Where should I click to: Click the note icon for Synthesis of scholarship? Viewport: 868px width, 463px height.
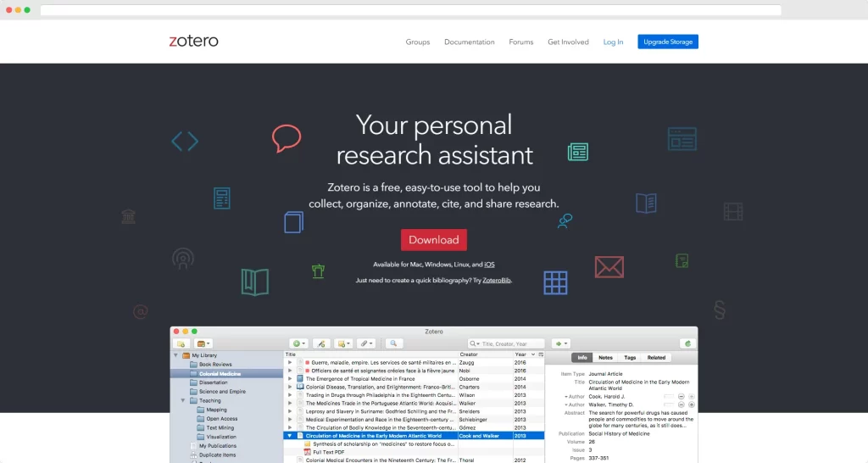point(307,444)
